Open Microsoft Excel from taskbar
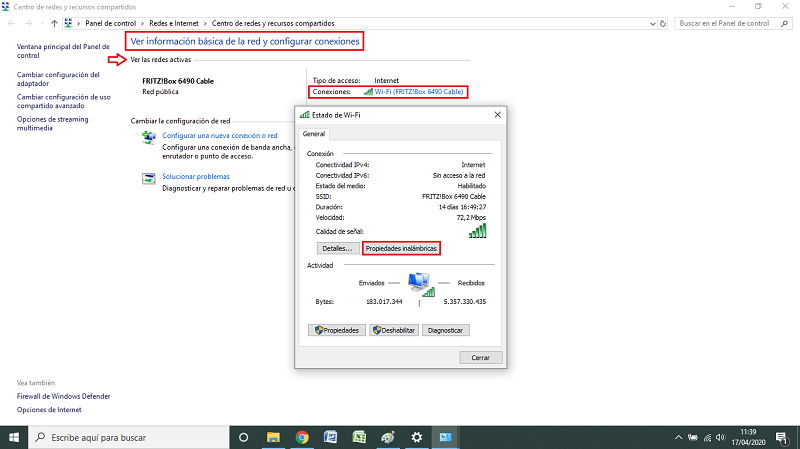Viewport: 800px width, 449px height. [359, 438]
